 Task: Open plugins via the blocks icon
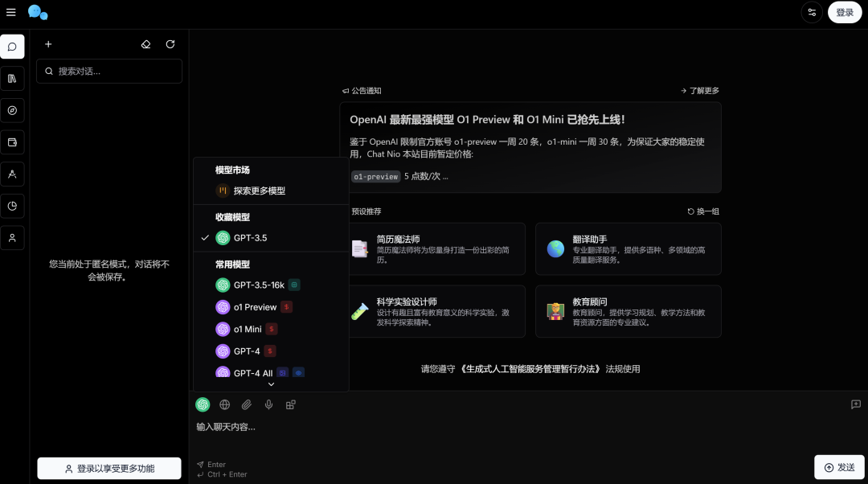(x=290, y=404)
